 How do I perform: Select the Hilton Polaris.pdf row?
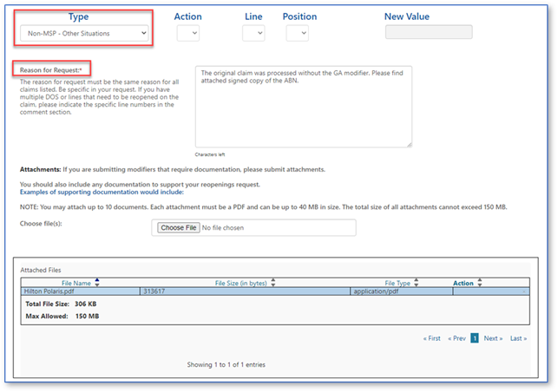click(x=80, y=292)
